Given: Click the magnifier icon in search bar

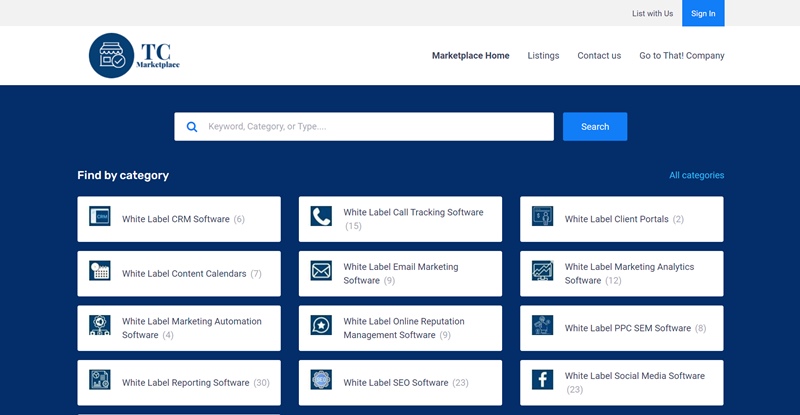Looking at the screenshot, I should [192, 127].
